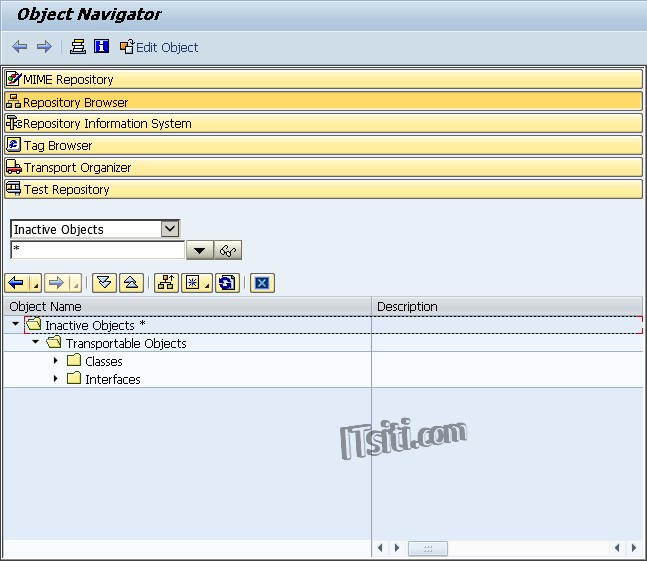Expand the Classes folder
The width and height of the screenshot is (647, 561).
(55, 361)
